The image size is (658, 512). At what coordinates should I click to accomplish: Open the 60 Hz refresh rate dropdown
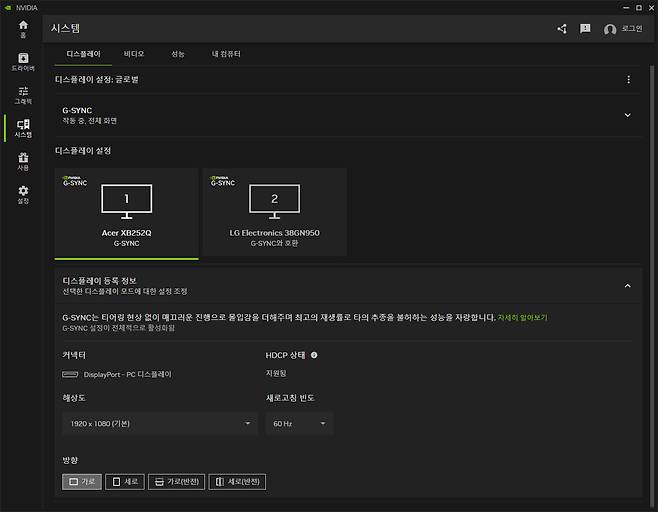click(299, 423)
